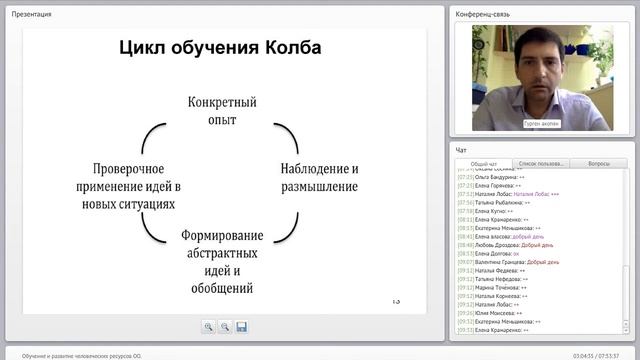
Task: Click the slide title Цикл обучения Колба
Action: click(x=220, y=47)
